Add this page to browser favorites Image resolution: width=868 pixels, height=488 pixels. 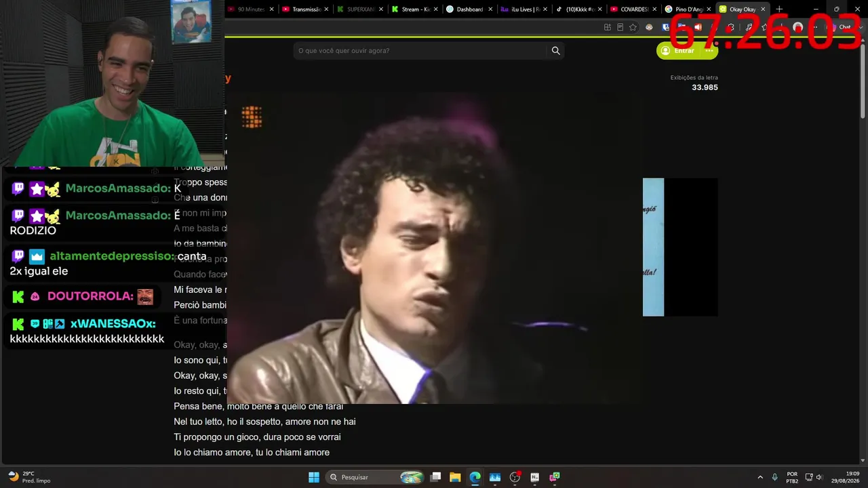tap(633, 27)
